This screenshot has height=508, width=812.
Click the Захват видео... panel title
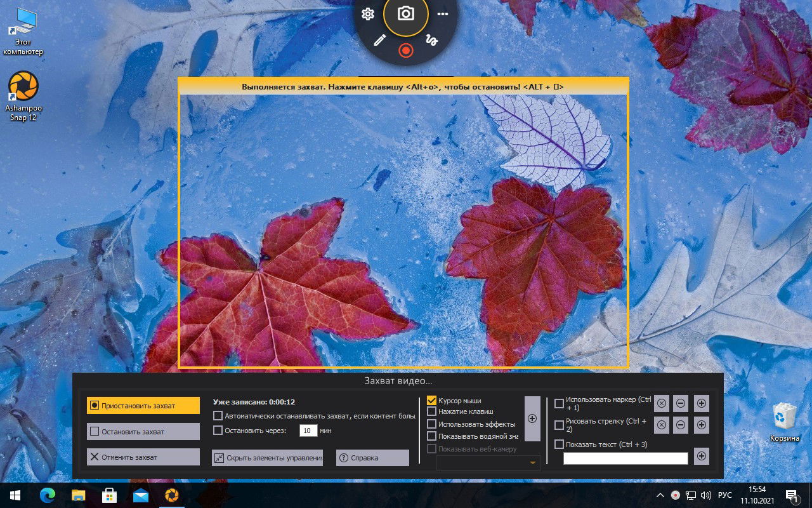398,381
